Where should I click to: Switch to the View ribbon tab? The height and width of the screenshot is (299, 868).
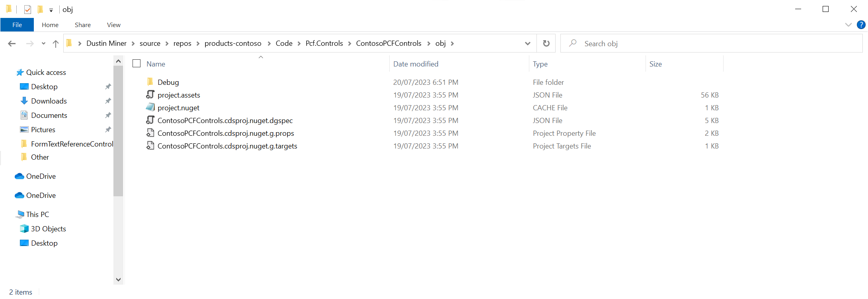tap(113, 25)
